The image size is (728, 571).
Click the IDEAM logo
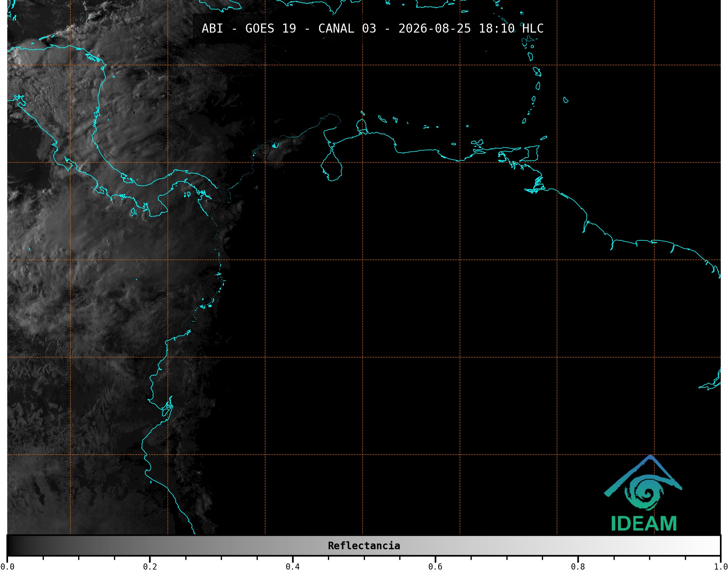pyautogui.click(x=643, y=493)
